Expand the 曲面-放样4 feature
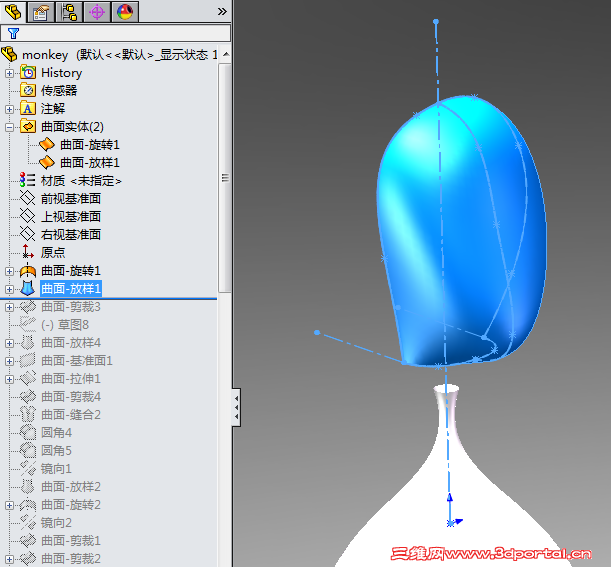This screenshot has width=611, height=567. tap(9, 343)
